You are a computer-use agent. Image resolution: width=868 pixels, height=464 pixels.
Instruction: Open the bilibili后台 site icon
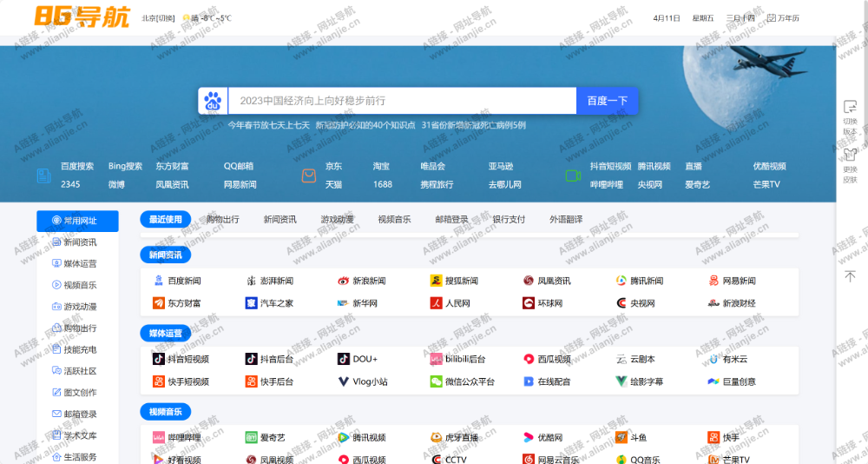437,359
